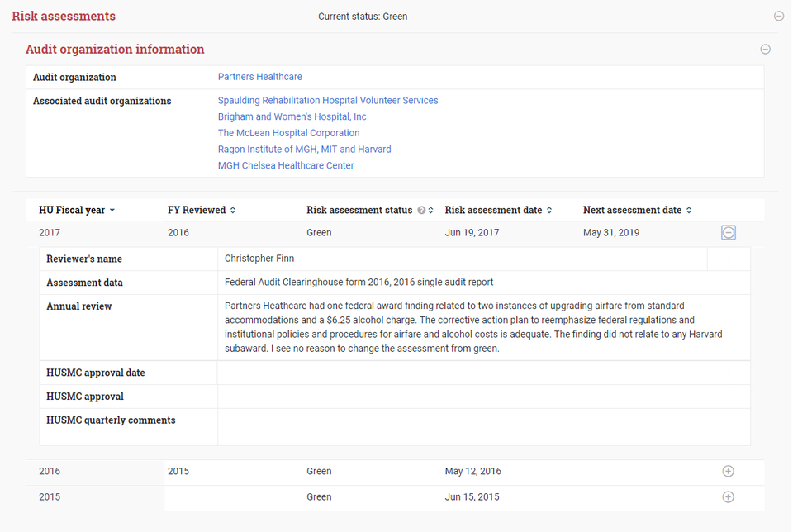Screen dimensions: 793x532
Task: Click the May 31, 2019 next assessment date
Action: (611, 233)
